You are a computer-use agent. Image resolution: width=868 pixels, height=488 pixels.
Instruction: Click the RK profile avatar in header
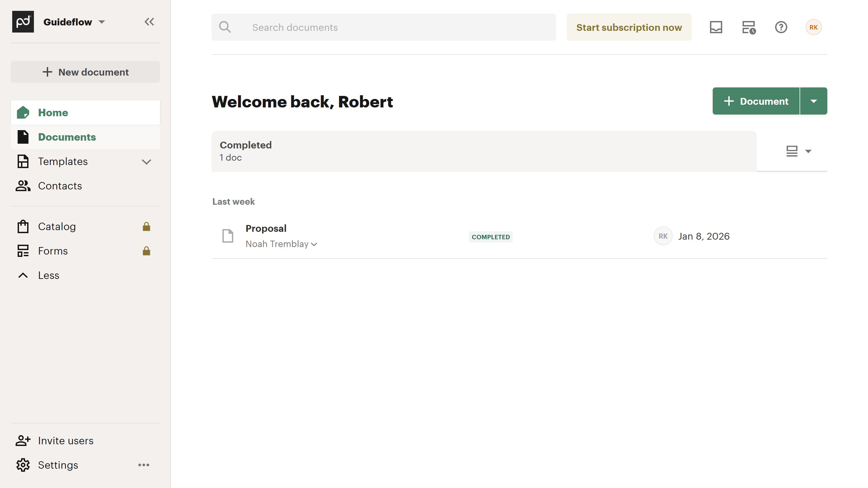coord(813,27)
